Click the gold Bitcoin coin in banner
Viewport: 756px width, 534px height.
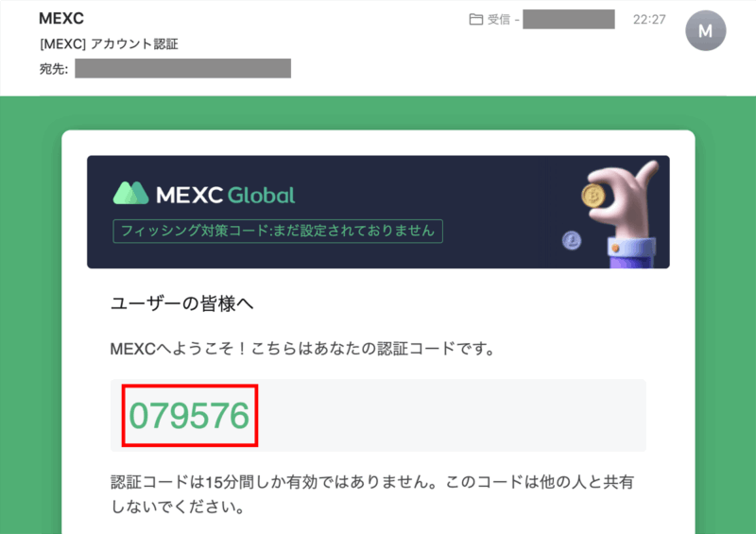[593, 196]
